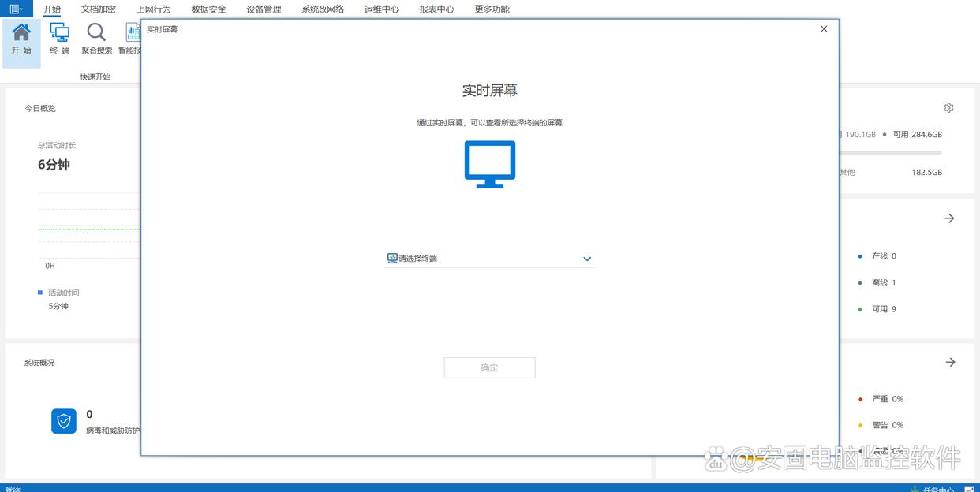Screen dimensions: 980x492
Task: Switch to the 文档加密 tab
Action: click(99, 9)
